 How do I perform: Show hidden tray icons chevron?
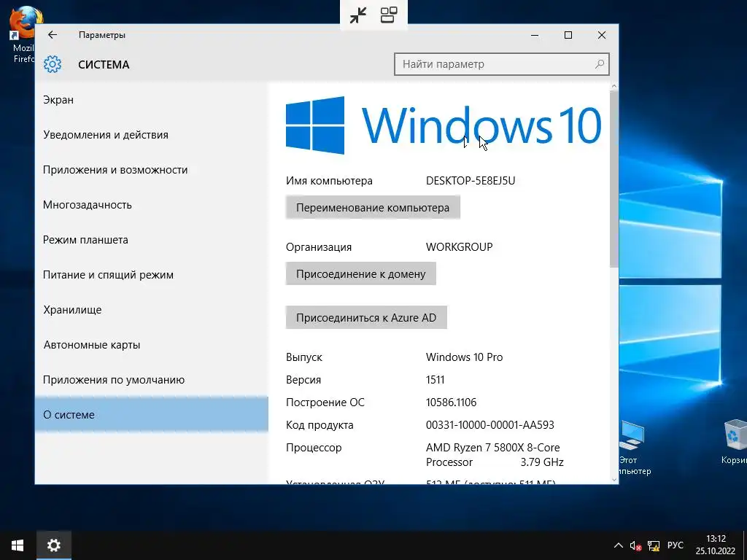(618, 545)
